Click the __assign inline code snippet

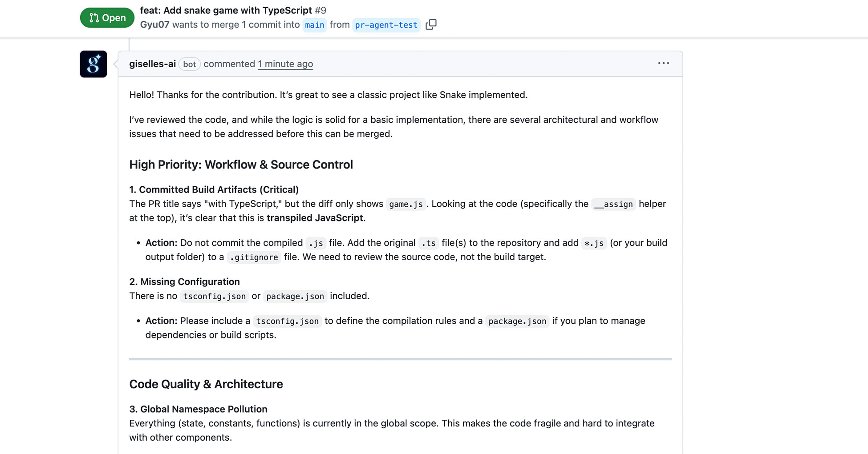[613, 204]
